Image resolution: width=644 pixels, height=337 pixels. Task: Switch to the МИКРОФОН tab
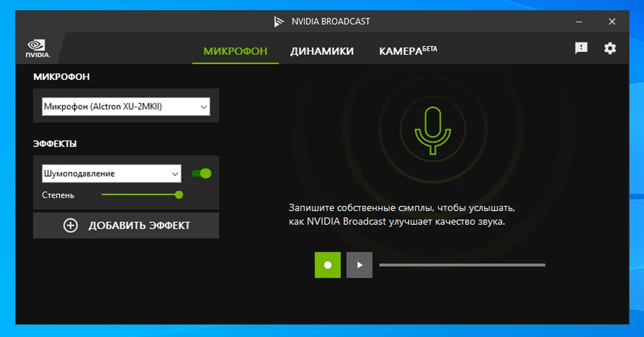point(235,51)
